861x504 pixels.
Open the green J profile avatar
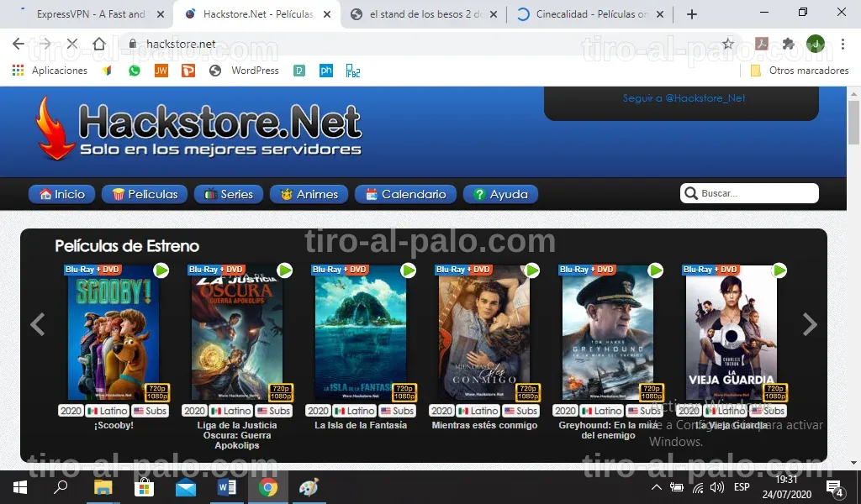[816, 44]
